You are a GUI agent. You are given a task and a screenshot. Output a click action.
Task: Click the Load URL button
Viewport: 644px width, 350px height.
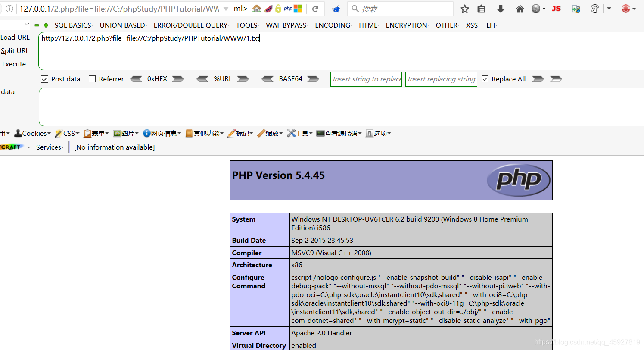[15, 37]
